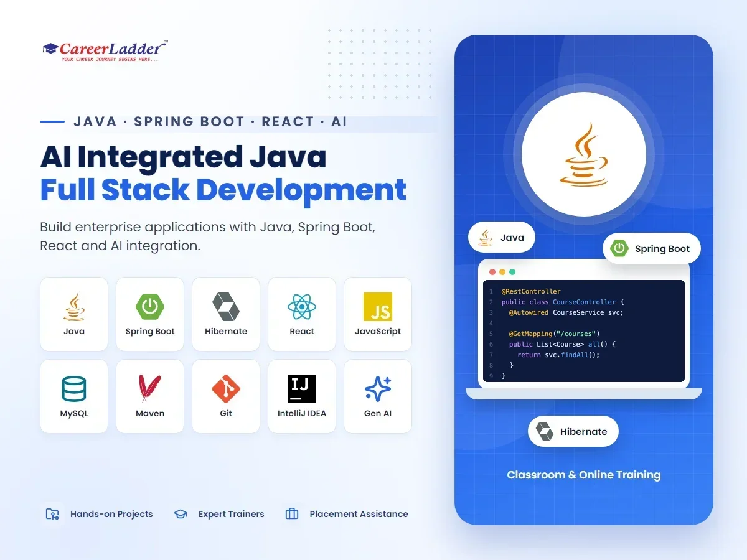Click the "Full Stack Development" heading
This screenshot has height=560, width=747.
(223, 191)
